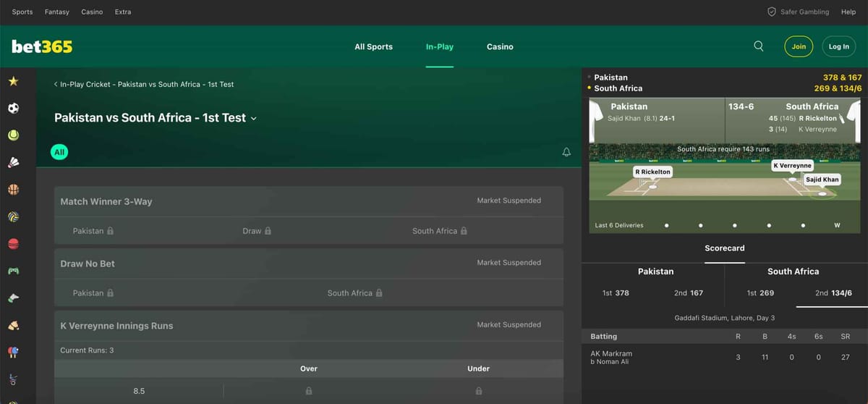Click the R Rickelton label on pitch
Viewport: 868px width, 404px height.
tap(653, 172)
